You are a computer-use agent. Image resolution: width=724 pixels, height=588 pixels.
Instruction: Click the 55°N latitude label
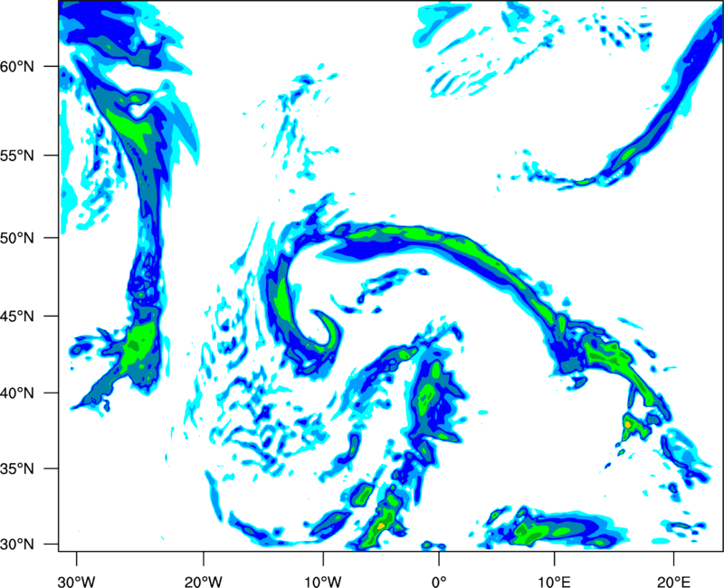tap(17, 156)
